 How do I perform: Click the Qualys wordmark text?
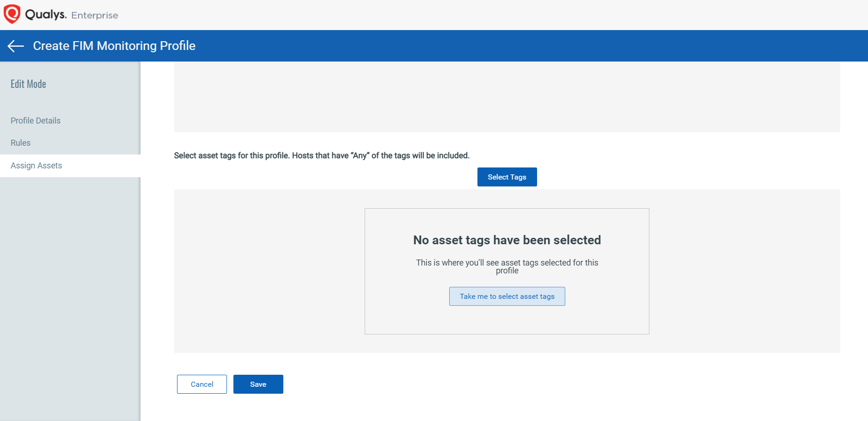pyautogui.click(x=46, y=14)
